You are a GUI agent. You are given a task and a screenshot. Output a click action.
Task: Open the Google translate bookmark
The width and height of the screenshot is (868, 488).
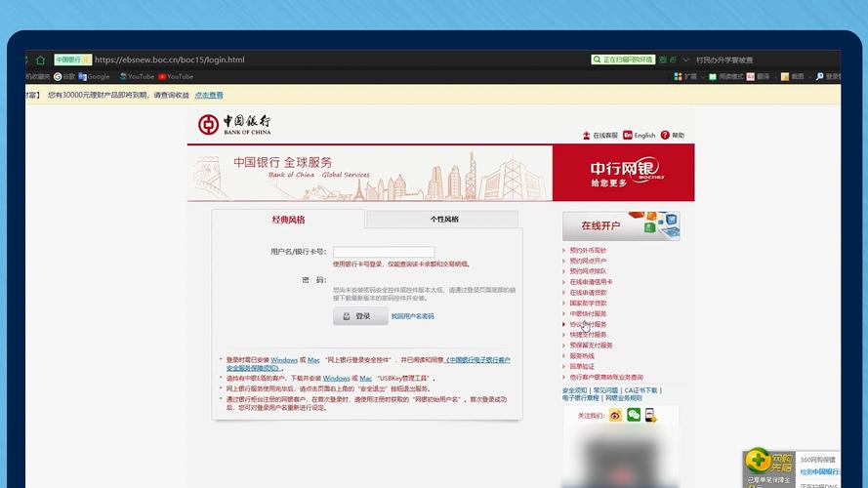[x=94, y=77]
